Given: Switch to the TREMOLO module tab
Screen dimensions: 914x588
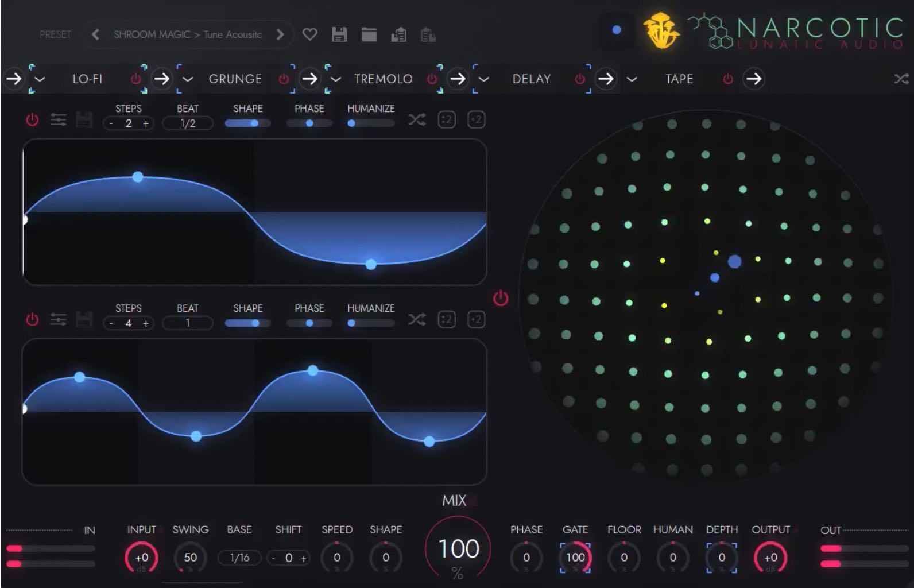Looking at the screenshot, I should coord(383,79).
